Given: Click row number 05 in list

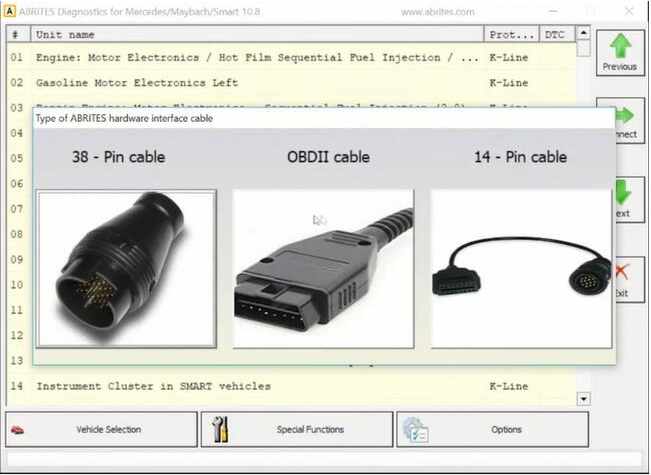Looking at the screenshot, I should 17,158.
